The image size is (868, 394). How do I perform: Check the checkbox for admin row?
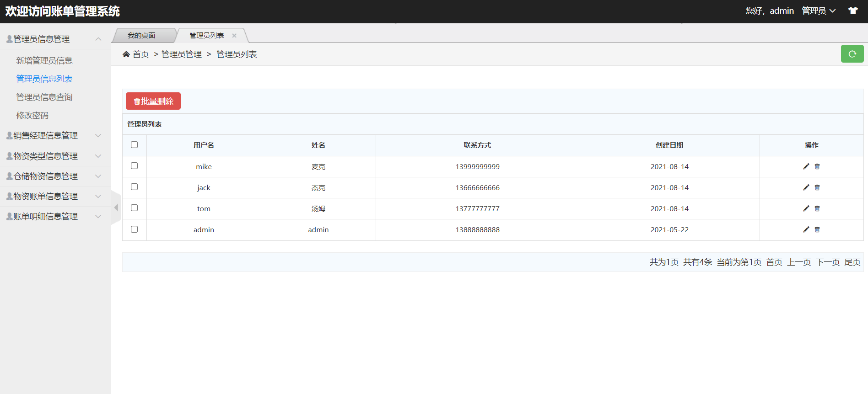pos(134,229)
